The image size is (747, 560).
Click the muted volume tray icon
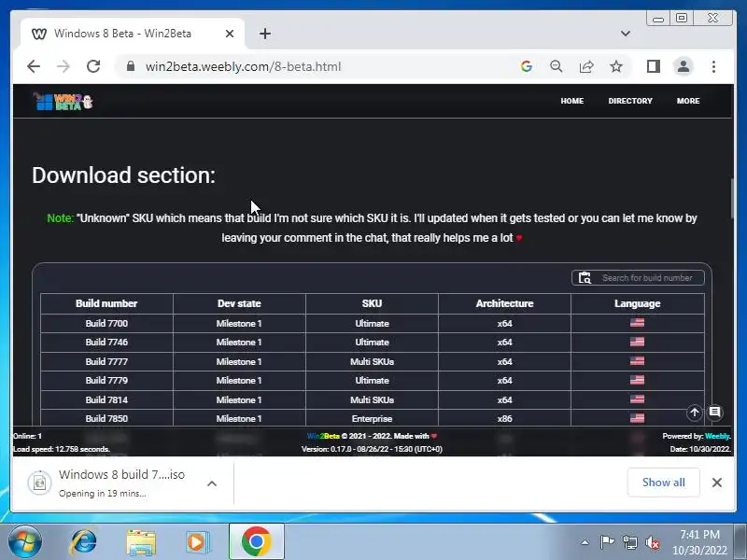(x=652, y=542)
